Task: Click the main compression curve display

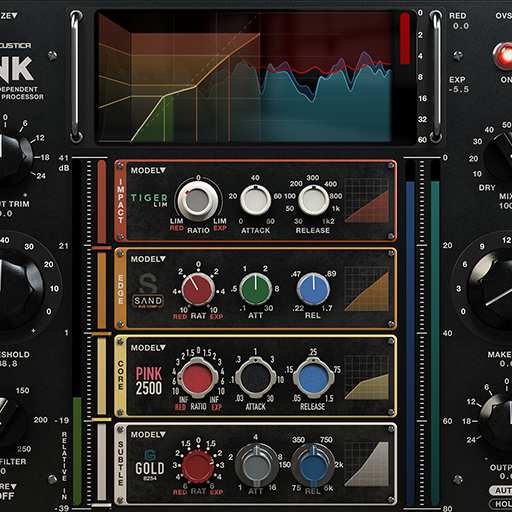Action: tap(245, 77)
